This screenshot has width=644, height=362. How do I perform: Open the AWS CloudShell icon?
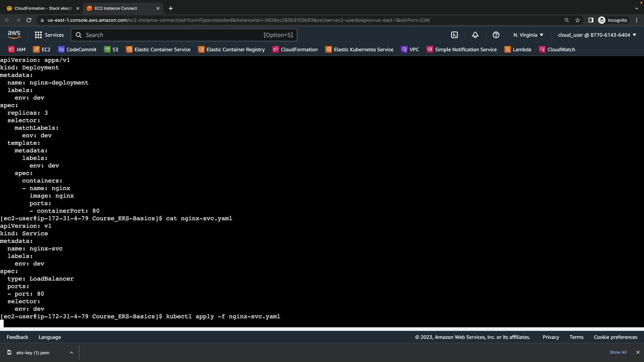coord(454,35)
